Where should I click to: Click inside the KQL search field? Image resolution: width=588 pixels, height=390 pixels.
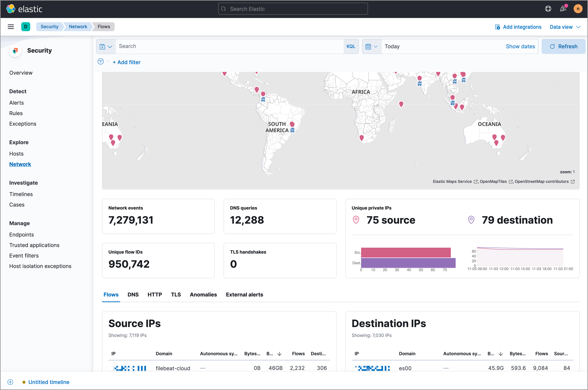[224, 46]
